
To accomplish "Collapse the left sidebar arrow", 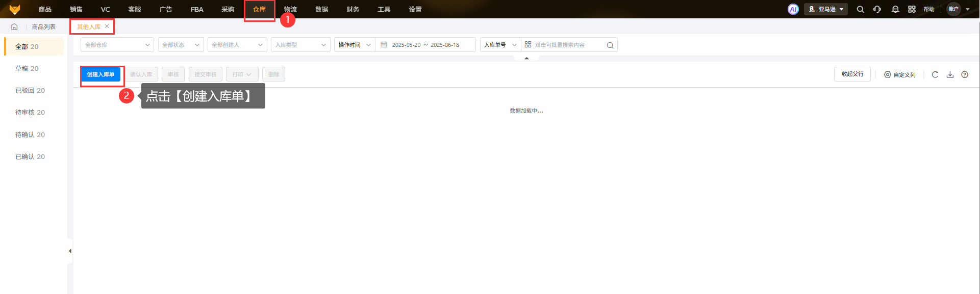I will [x=70, y=251].
